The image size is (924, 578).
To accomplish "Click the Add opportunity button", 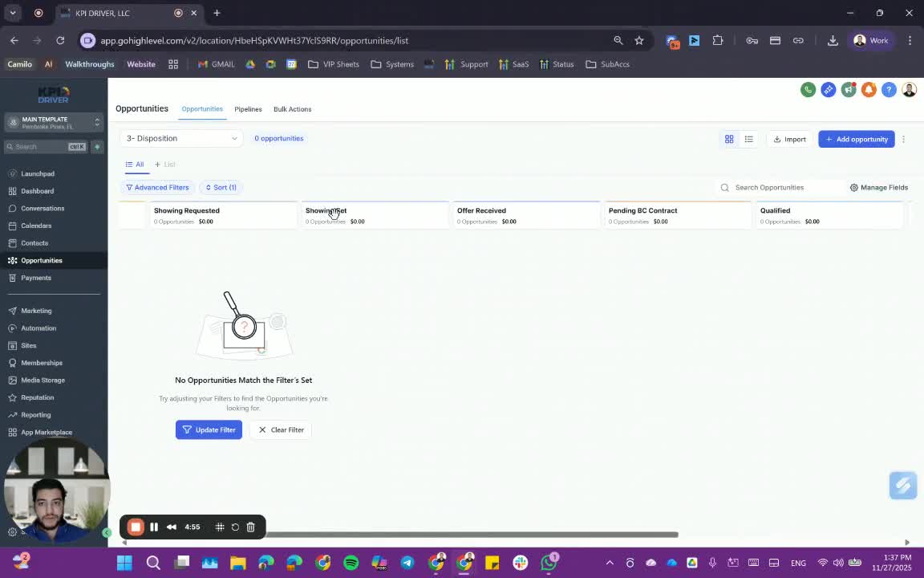I will tap(857, 139).
